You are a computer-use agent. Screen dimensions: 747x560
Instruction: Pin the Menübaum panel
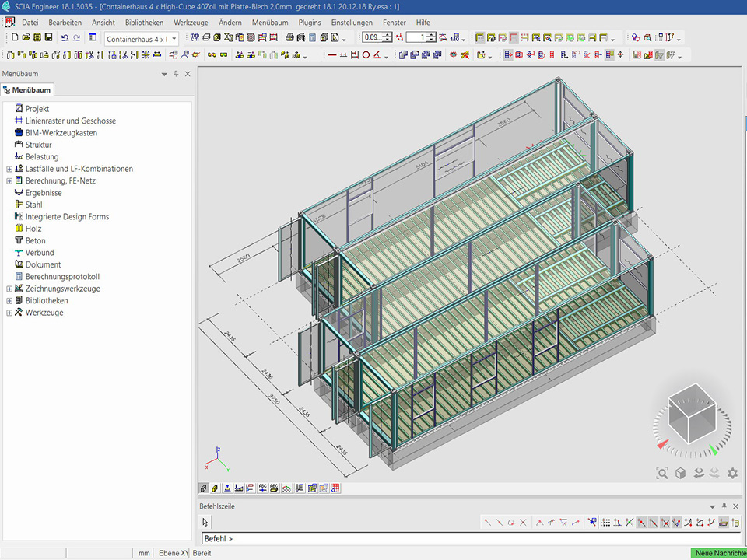(176, 74)
